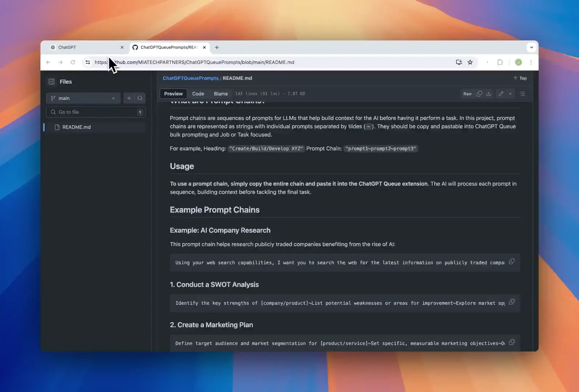Copy raw file contents icon
579x392 pixels.
pyautogui.click(x=479, y=94)
